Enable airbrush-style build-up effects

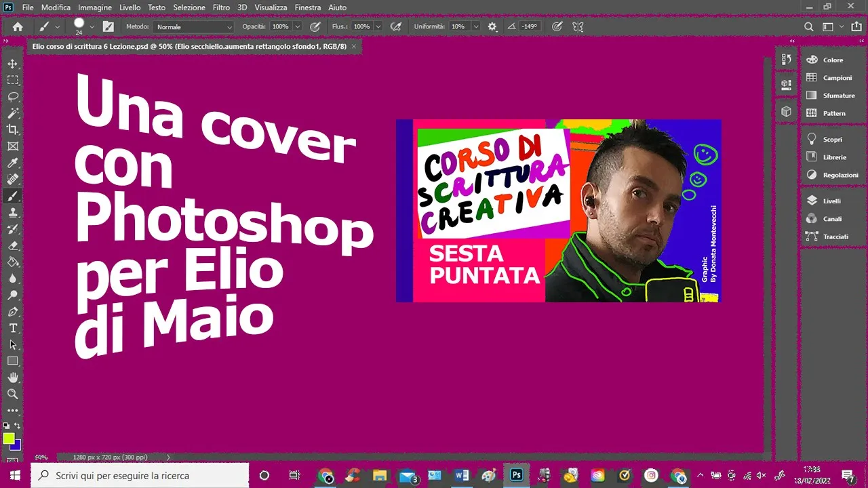pos(396,26)
